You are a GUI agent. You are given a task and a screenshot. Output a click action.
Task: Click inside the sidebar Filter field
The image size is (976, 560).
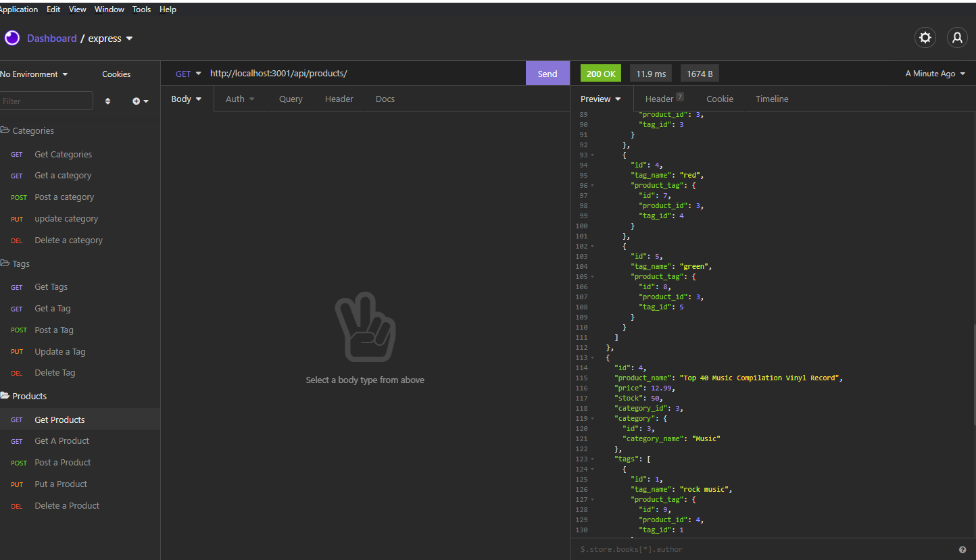pos(47,100)
